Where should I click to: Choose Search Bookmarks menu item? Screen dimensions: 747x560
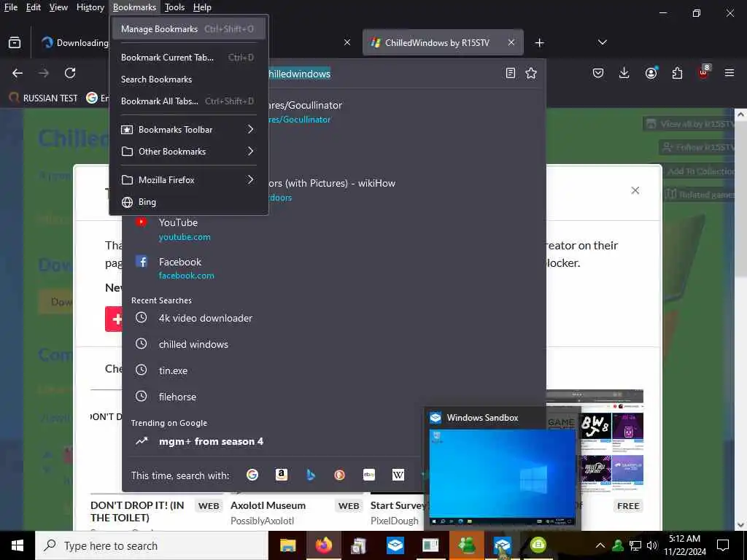(x=189, y=79)
